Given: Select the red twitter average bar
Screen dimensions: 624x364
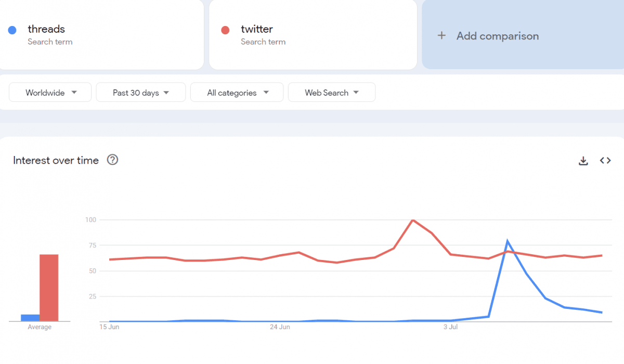Looking at the screenshot, I should pyautogui.click(x=49, y=288).
